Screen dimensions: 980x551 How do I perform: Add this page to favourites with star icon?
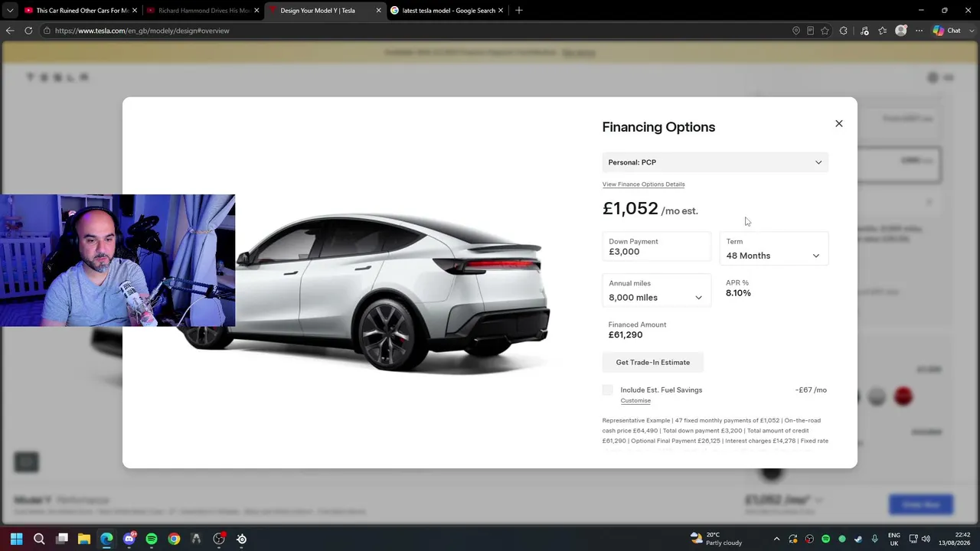pyautogui.click(x=825, y=31)
